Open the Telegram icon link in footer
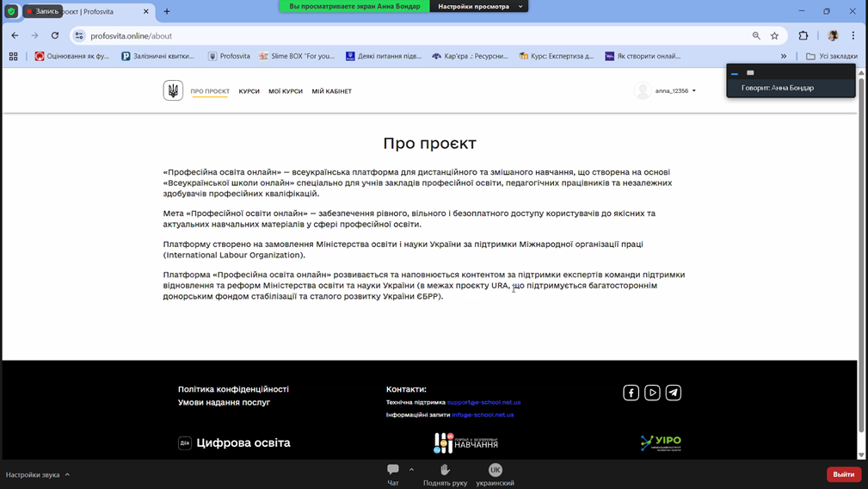 (674, 393)
